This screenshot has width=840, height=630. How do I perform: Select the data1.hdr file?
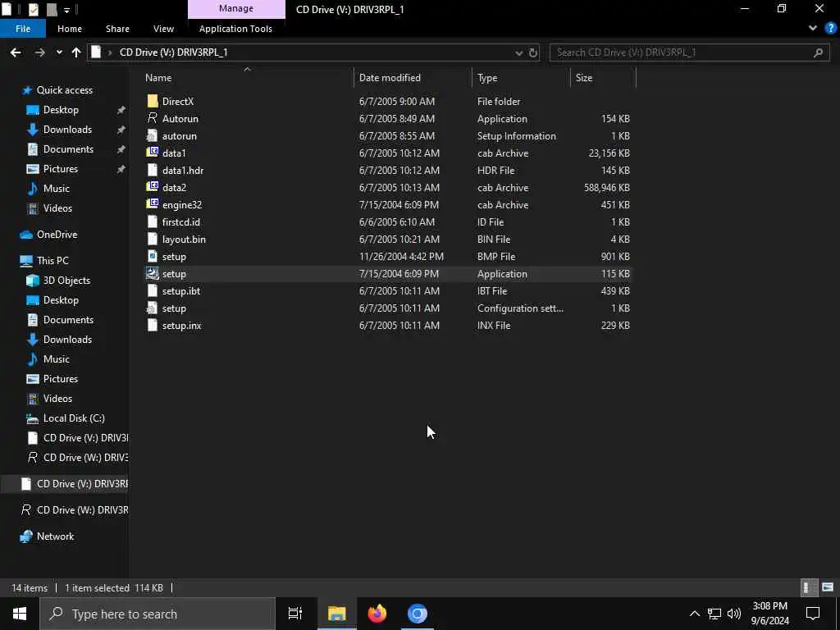pos(183,171)
